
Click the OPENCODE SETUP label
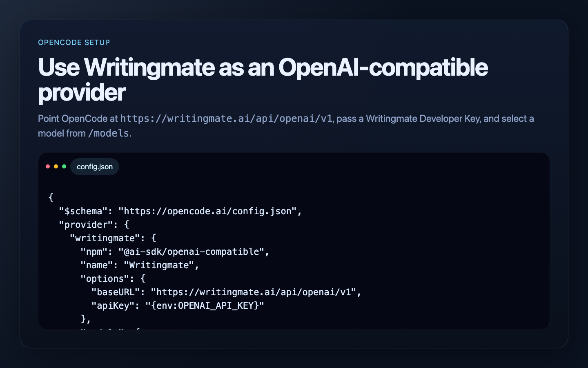74,42
